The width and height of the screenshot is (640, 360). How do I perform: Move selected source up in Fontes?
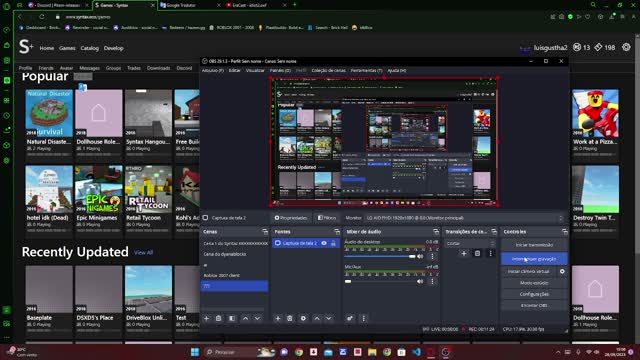(317, 318)
